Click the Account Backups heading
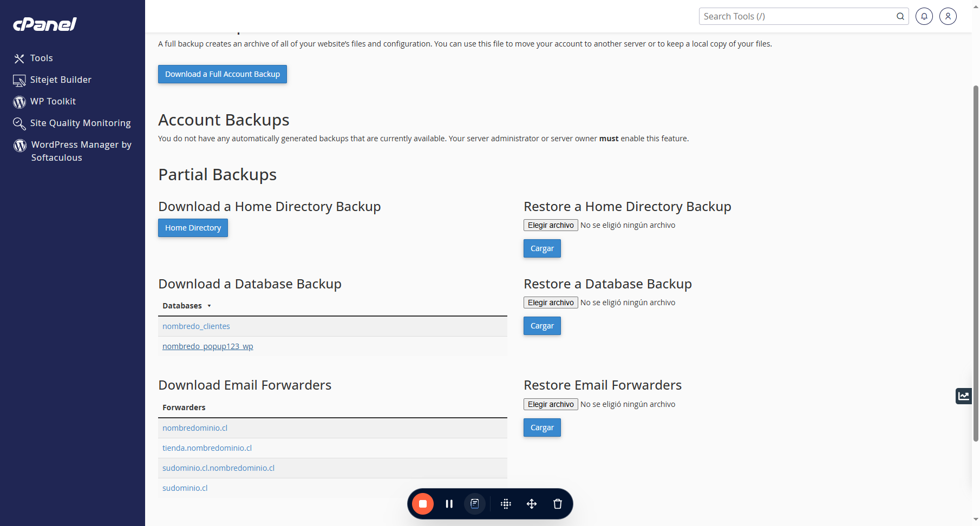 (x=224, y=120)
